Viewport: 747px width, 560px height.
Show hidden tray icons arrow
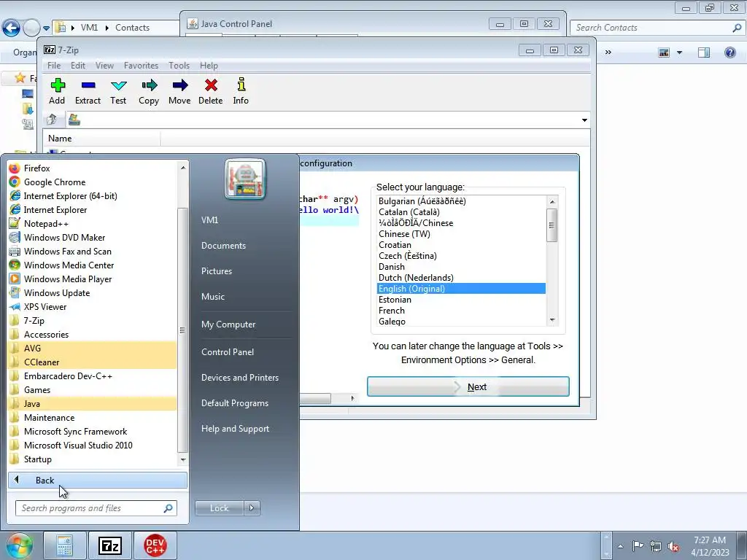(x=620, y=546)
